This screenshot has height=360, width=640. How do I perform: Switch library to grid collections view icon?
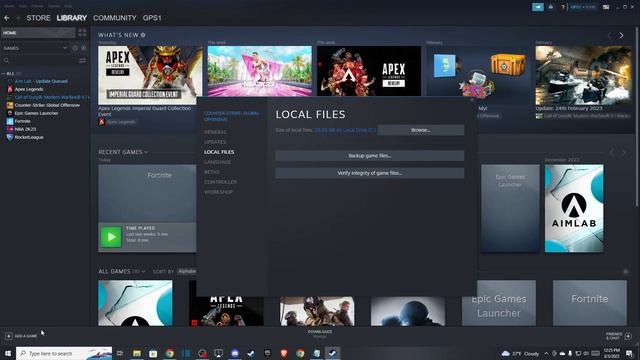82,33
